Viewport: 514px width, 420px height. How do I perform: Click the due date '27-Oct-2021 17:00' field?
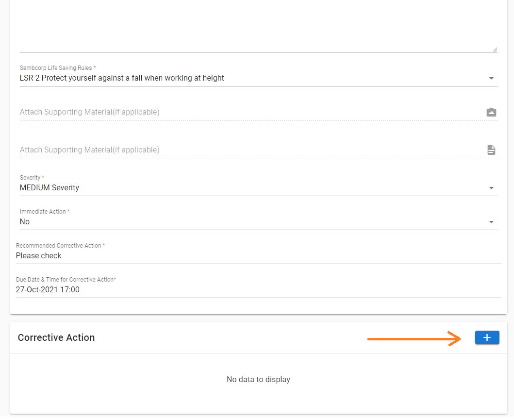pos(48,290)
